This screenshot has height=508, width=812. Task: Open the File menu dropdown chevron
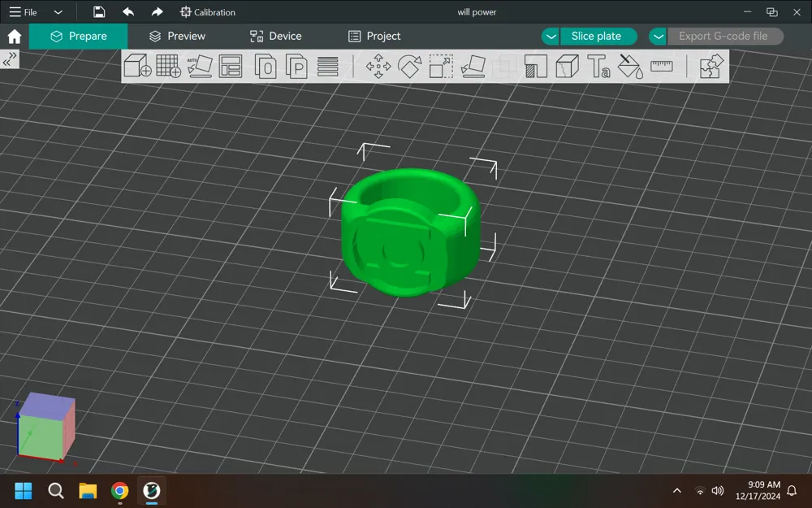(x=58, y=12)
